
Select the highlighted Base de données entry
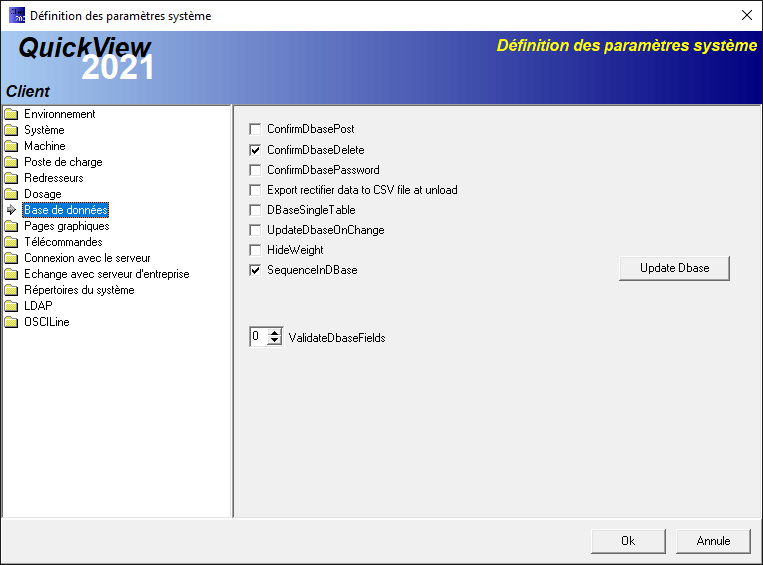click(66, 210)
